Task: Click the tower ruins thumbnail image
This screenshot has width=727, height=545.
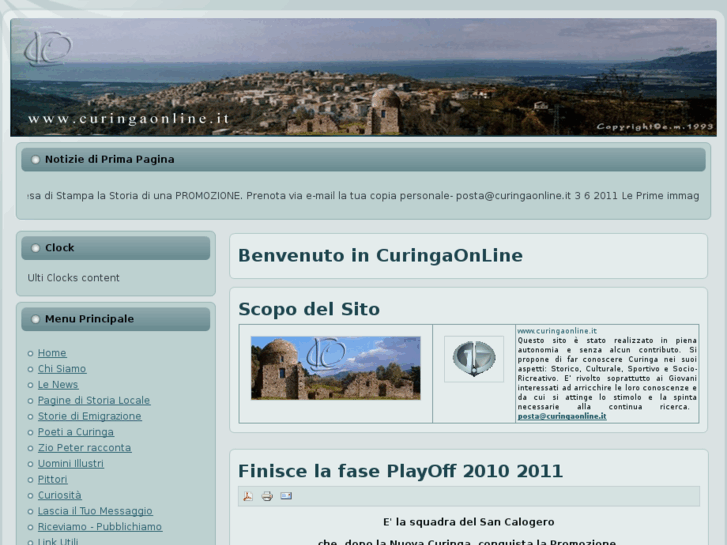Action: point(336,368)
